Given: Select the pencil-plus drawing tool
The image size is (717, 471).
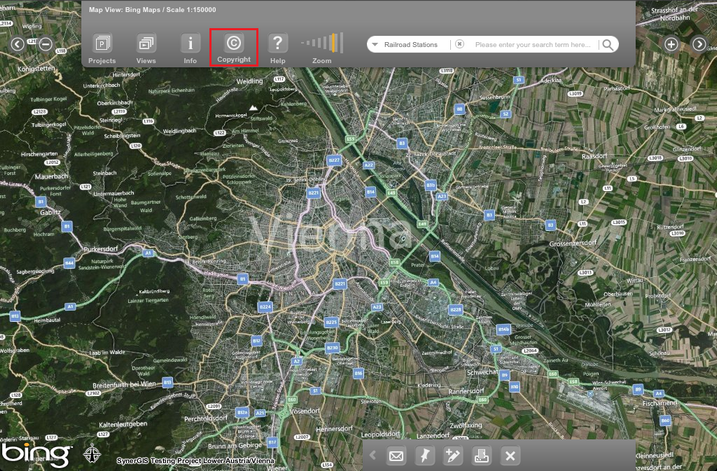Looking at the screenshot, I should pos(453,455).
